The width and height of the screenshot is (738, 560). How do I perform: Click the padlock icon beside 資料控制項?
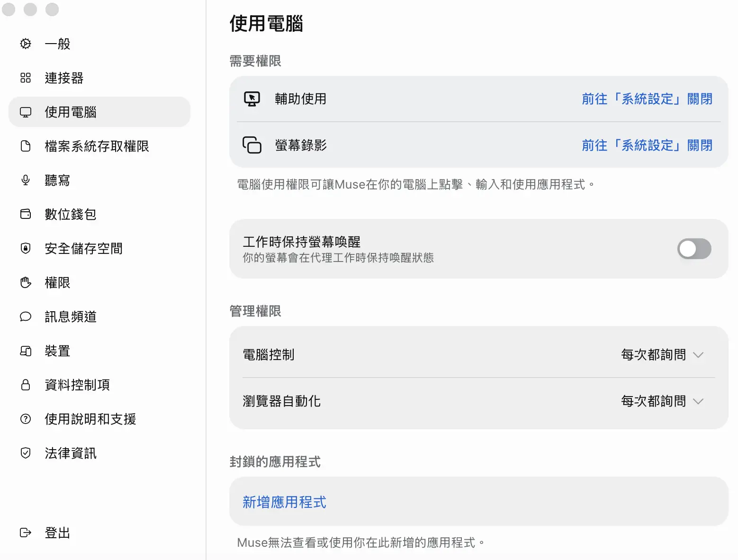tap(26, 385)
